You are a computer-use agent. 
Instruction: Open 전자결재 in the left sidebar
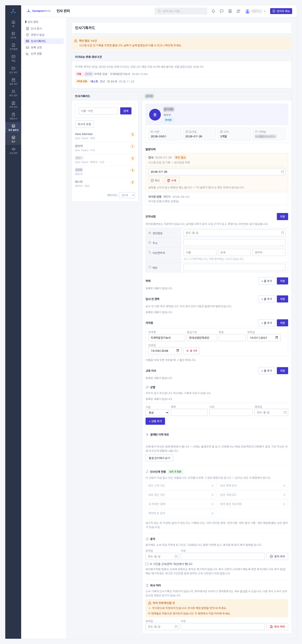(x=13, y=47)
